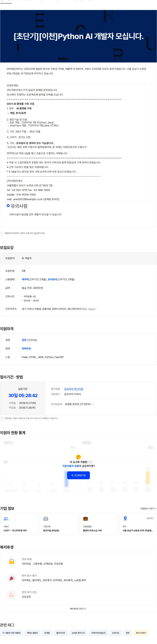157x644 pixels.
Task: Click the 지원자들의 현황 blue text
Action: [70, 466]
